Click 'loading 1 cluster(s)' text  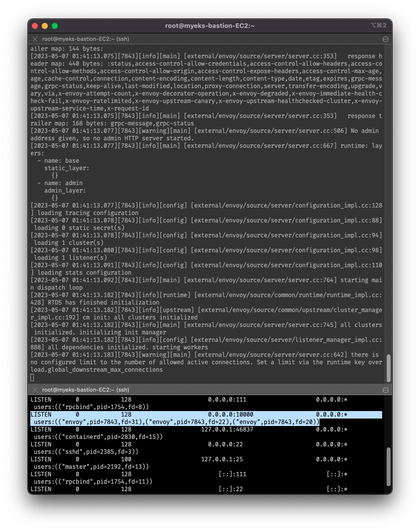coord(69,243)
